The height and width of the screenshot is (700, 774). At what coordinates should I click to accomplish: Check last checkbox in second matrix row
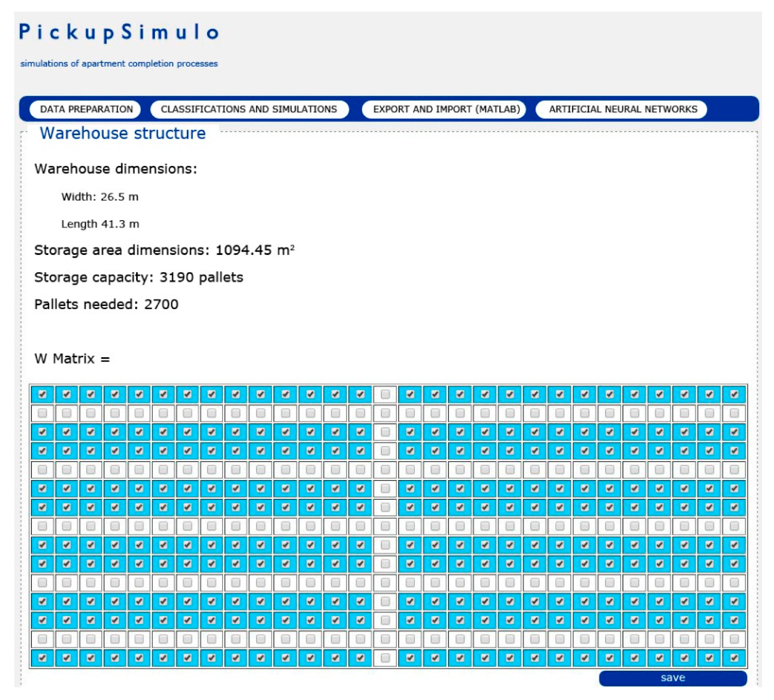point(734,413)
